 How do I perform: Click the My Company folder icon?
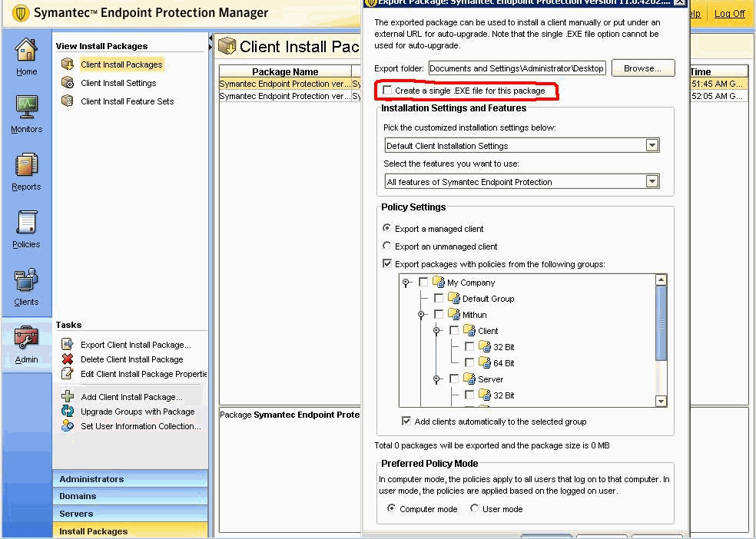438,282
